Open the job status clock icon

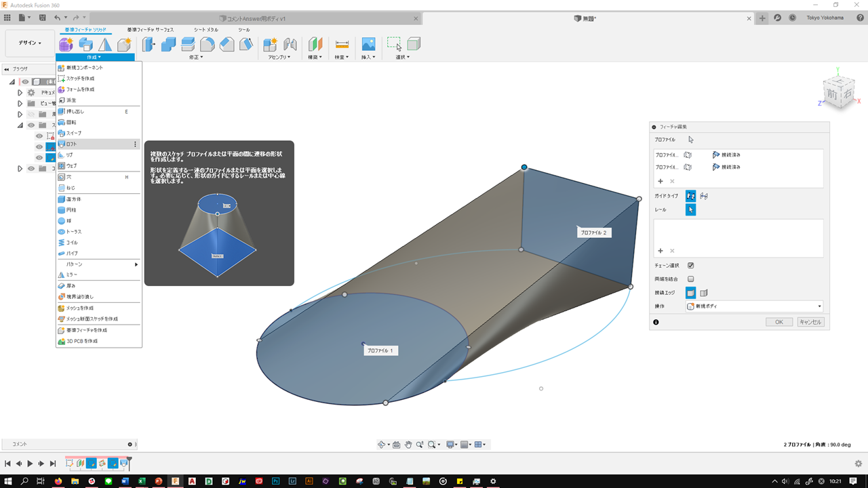pyautogui.click(x=792, y=18)
